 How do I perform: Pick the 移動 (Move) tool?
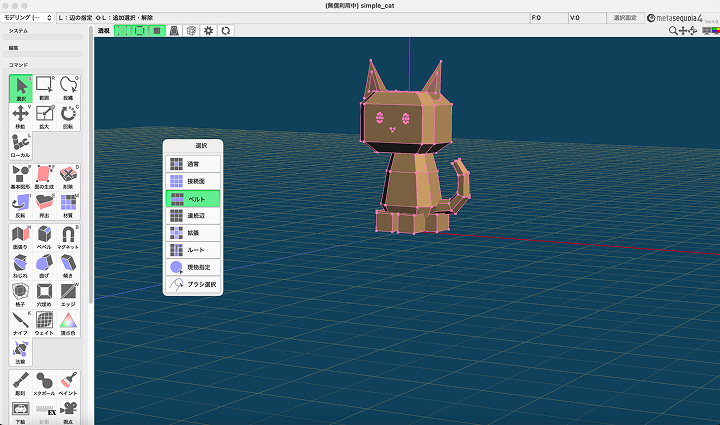coord(21,117)
